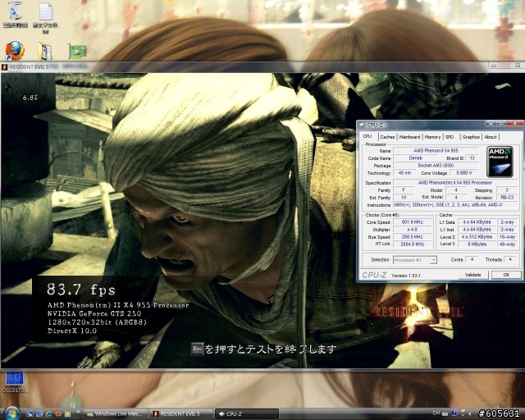This screenshot has width=525, height=420.
Task: Click the 83.7 fps readout in game
Action: pyautogui.click(x=81, y=290)
